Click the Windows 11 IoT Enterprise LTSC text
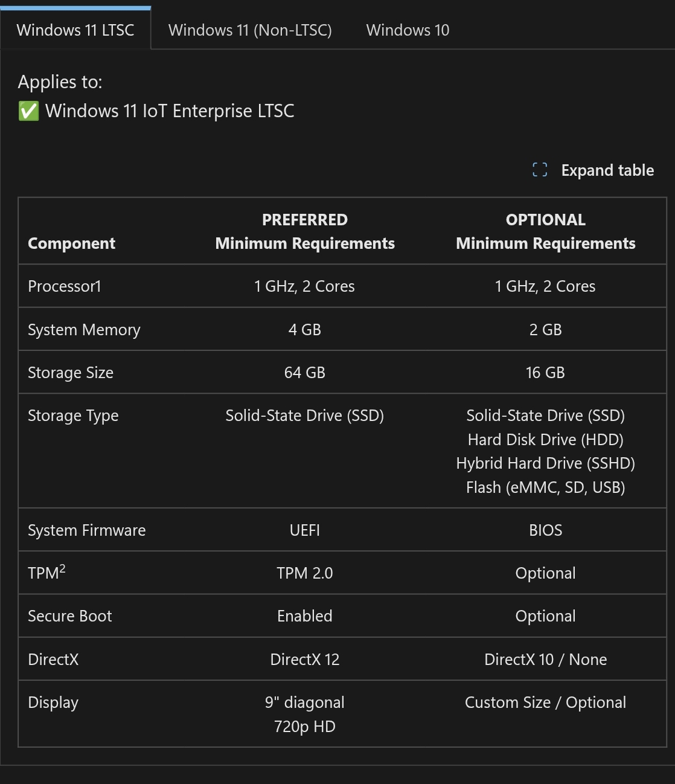This screenshot has width=675, height=784. coord(170,111)
